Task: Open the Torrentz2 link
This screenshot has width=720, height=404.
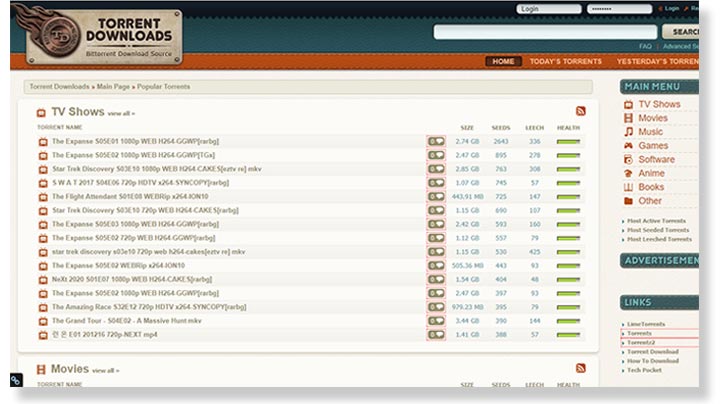Action: 641,342
